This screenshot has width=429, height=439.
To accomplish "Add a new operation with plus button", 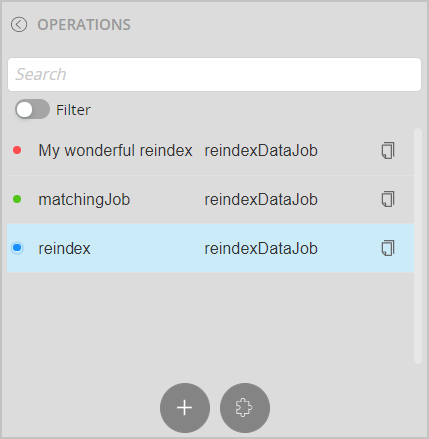I will pyautogui.click(x=185, y=408).
